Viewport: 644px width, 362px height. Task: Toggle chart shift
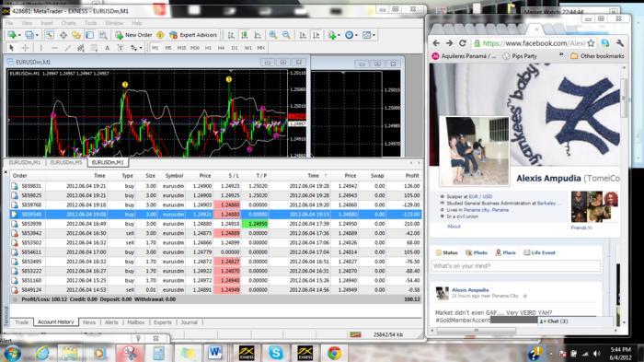316,35
